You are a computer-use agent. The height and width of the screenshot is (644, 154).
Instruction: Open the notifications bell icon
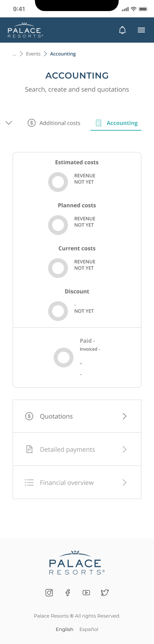(122, 30)
